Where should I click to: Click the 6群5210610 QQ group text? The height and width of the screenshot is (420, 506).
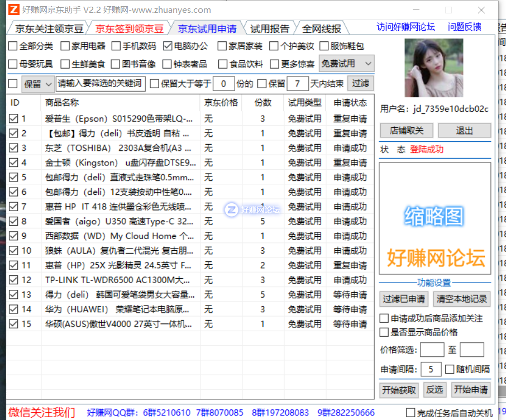coord(166,413)
